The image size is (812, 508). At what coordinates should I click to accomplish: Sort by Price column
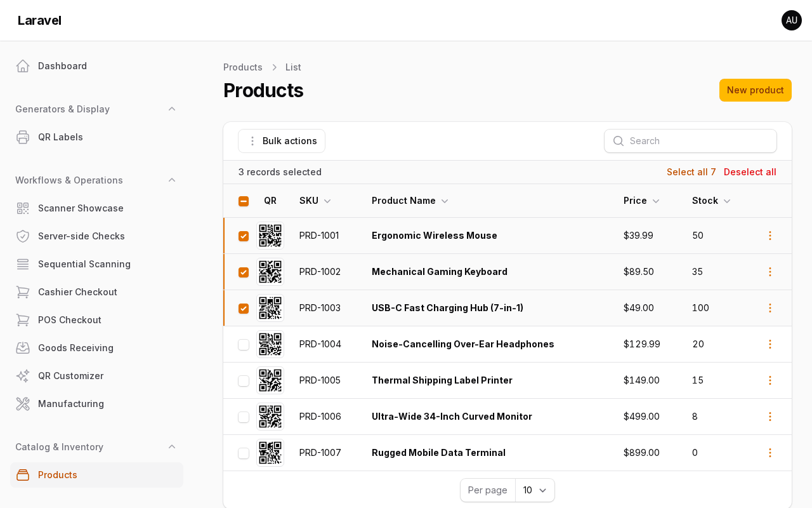(x=641, y=201)
